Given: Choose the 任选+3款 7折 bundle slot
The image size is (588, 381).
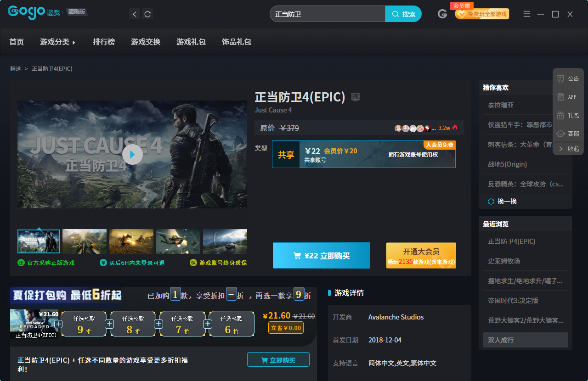Looking at the screenshot, I should click(182, 324).
